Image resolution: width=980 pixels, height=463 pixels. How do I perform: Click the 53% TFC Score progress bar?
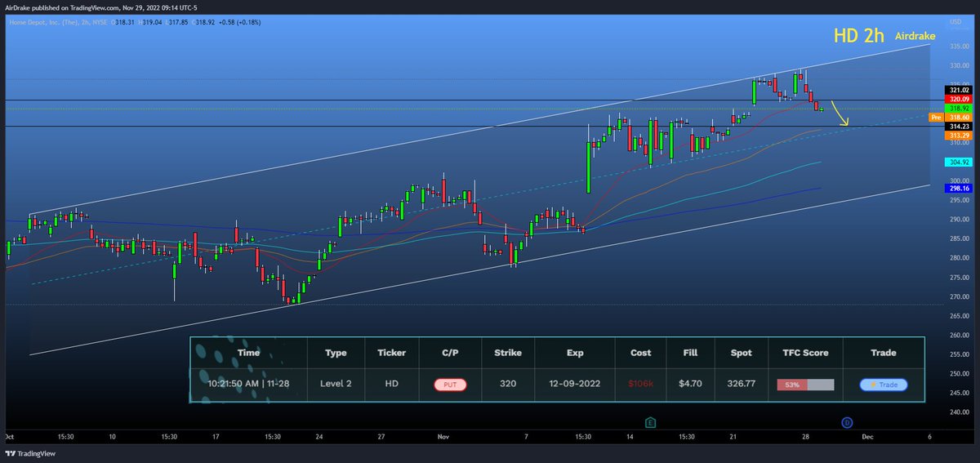click(x=804, y=384)
